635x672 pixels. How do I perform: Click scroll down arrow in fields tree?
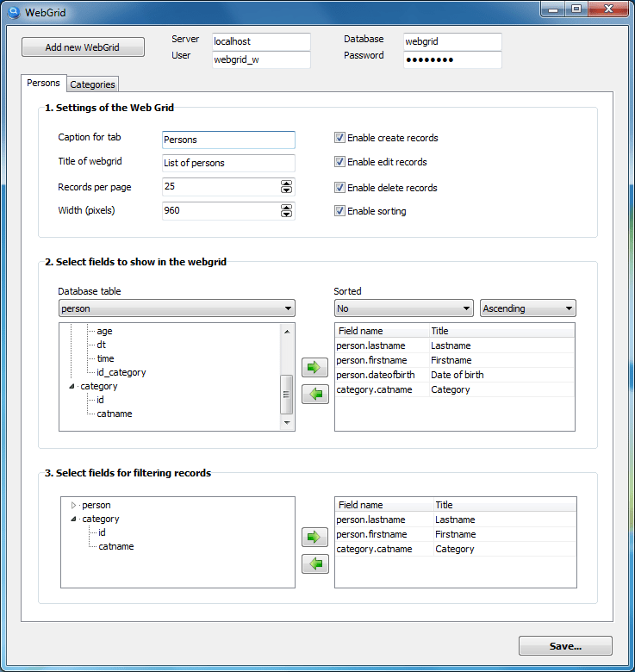tap(287, 422)
